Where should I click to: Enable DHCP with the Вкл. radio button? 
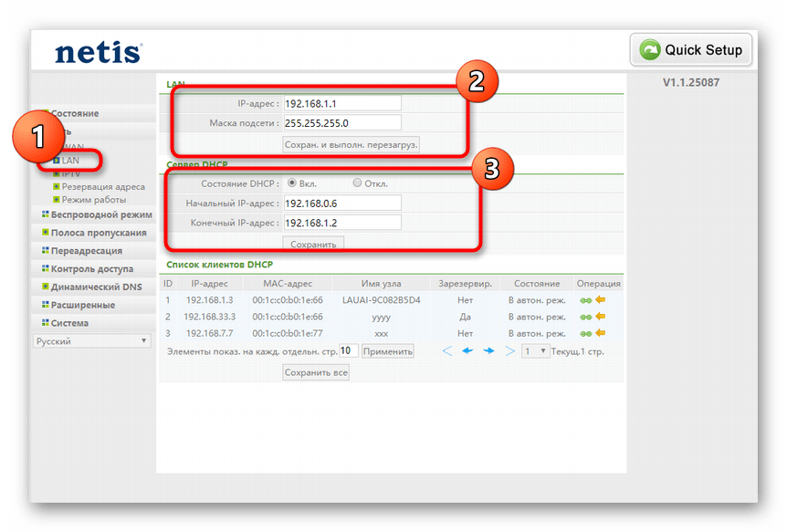291,183
